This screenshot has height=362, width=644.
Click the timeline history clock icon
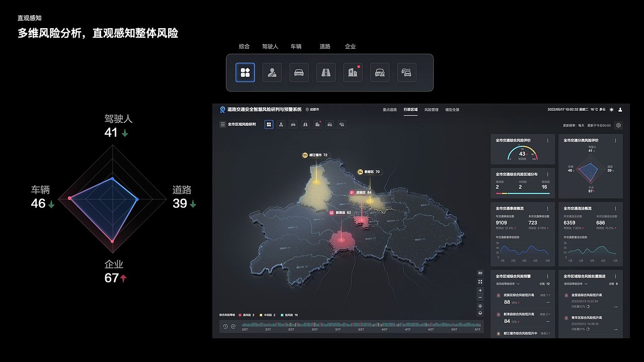point(225,326)
